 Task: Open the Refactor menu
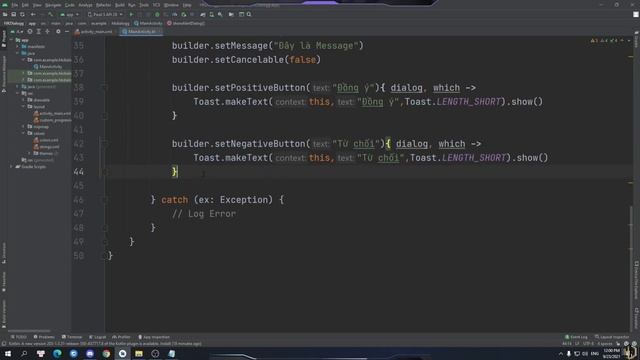[103, 5]
